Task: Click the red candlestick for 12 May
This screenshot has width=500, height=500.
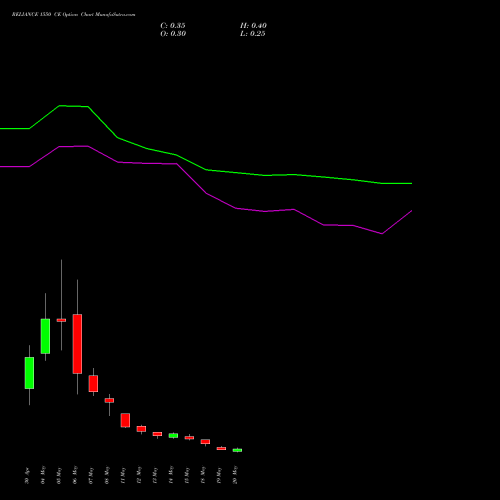Action: click(x=141, y=429)
